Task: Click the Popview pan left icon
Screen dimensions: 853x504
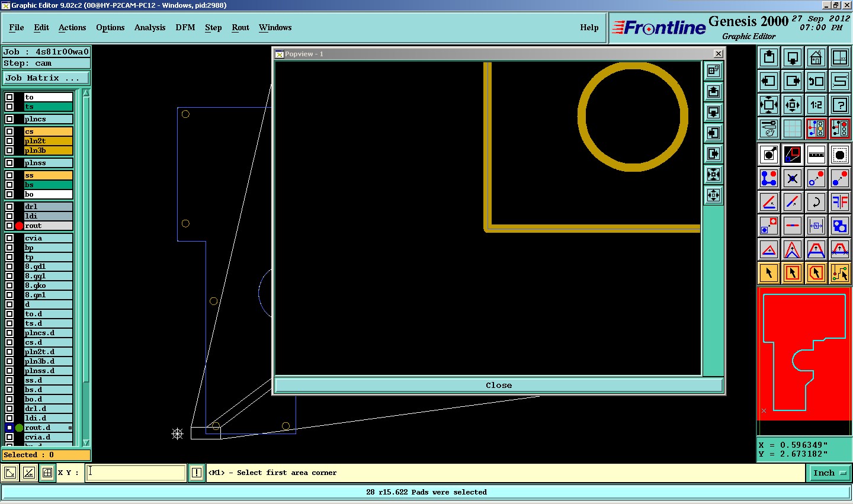Action: (x=713, y=133)
